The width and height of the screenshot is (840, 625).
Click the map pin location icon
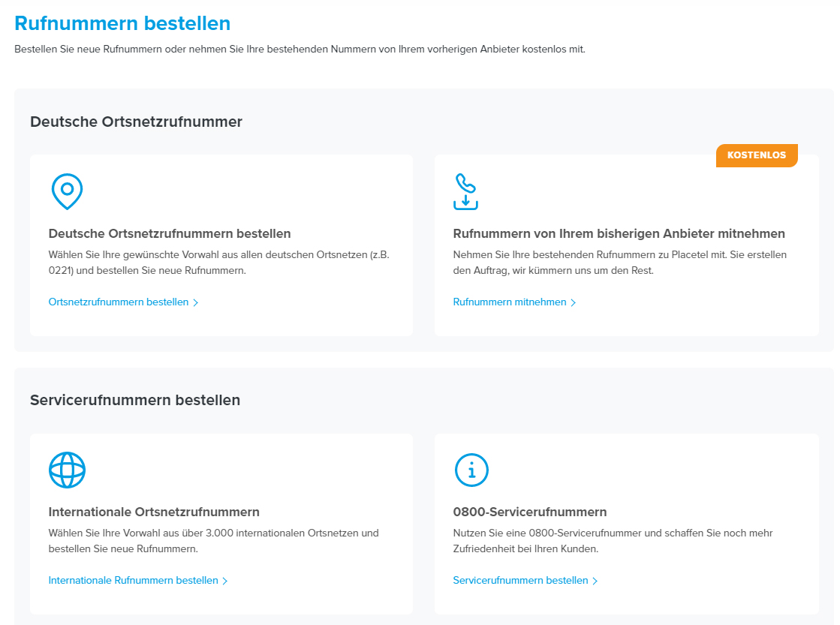pos(67,191)
